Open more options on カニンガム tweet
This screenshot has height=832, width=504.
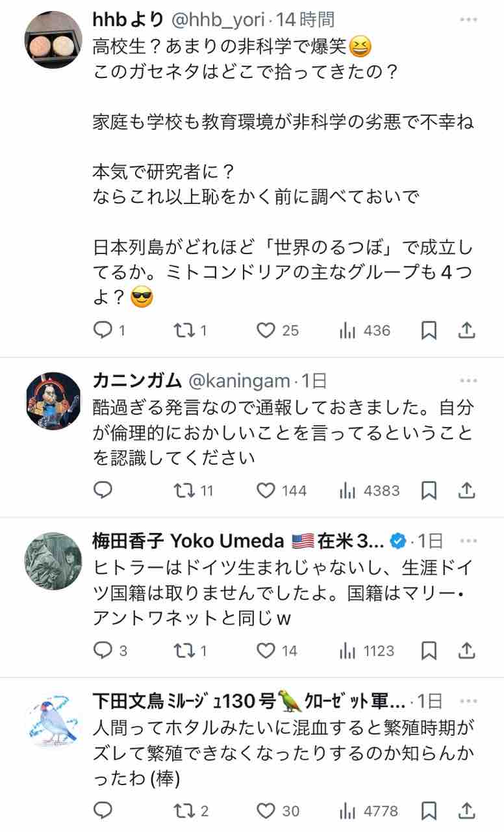coord(468,380)
